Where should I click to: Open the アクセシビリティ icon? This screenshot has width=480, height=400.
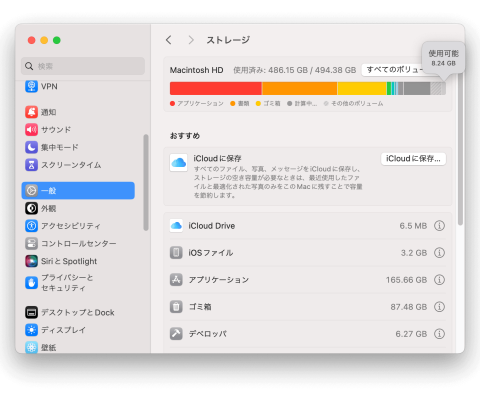pos(31,226)
